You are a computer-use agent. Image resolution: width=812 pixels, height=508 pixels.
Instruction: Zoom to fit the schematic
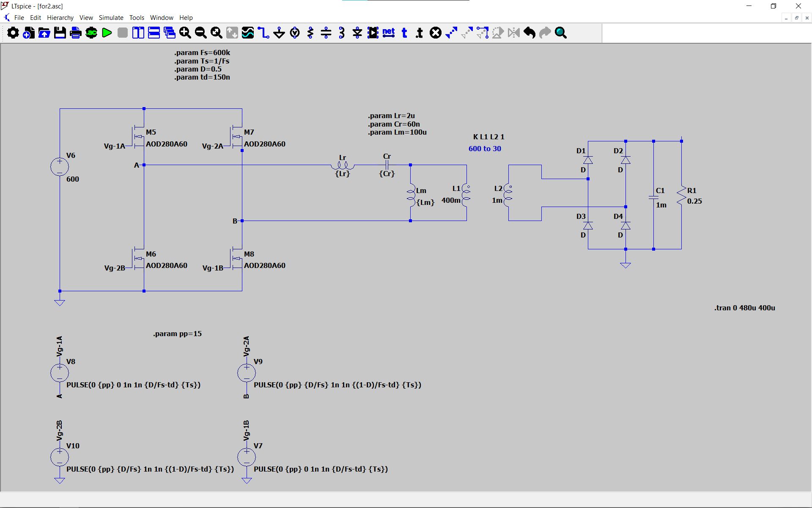(217, 33)
